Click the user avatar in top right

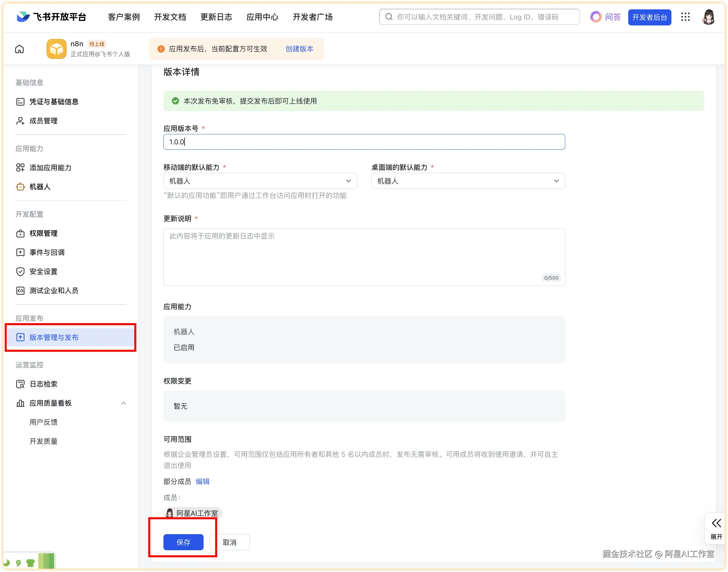708,17
